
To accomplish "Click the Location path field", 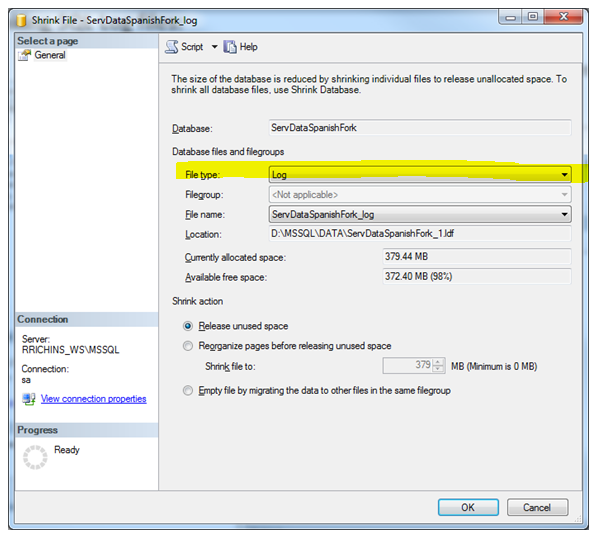I will 420,233.
